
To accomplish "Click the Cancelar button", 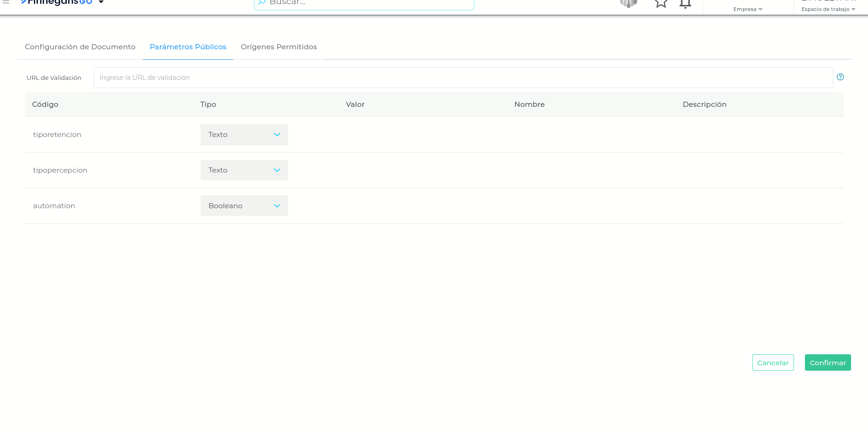I will (773, 362).
